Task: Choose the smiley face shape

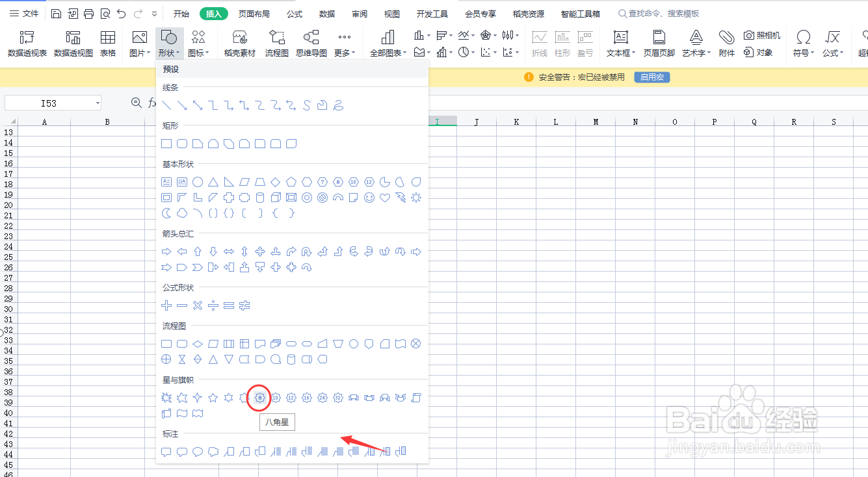Action: 369,198
